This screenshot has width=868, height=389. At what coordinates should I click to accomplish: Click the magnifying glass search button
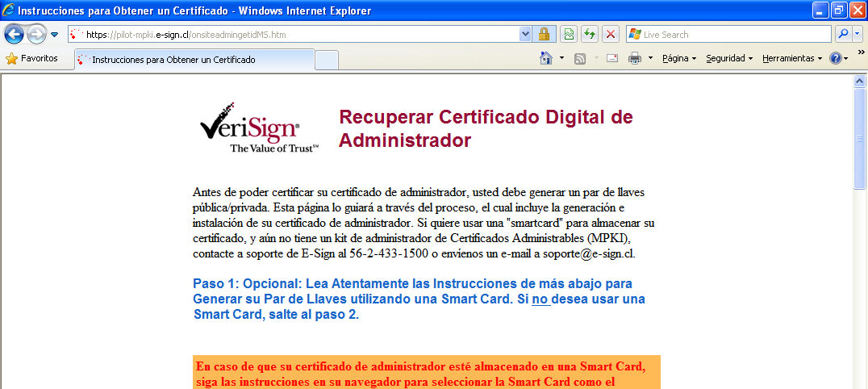pyautogui.click(x=842, y=35)
